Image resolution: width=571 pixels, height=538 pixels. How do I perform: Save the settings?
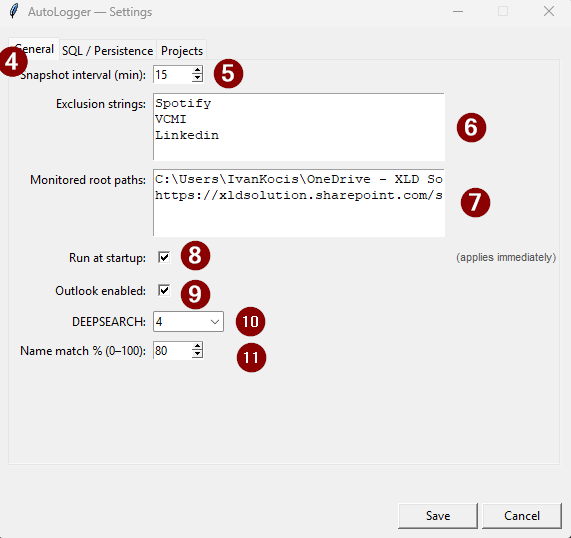click(x=438, y=516)
